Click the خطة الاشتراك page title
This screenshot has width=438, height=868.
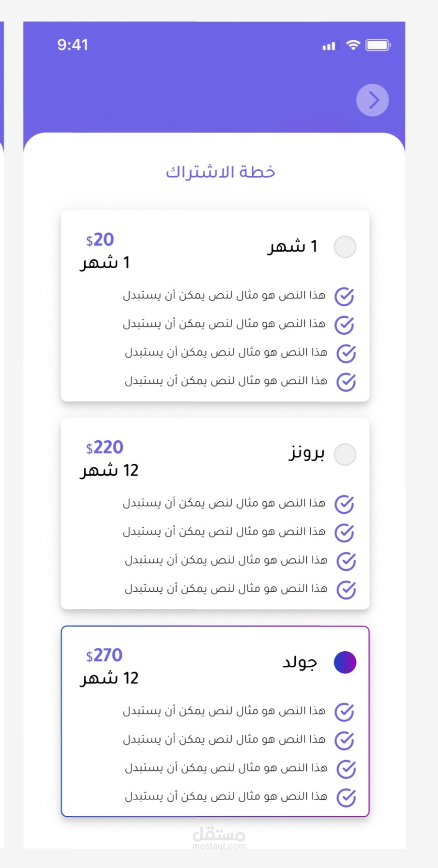click(x=220, y=172)
